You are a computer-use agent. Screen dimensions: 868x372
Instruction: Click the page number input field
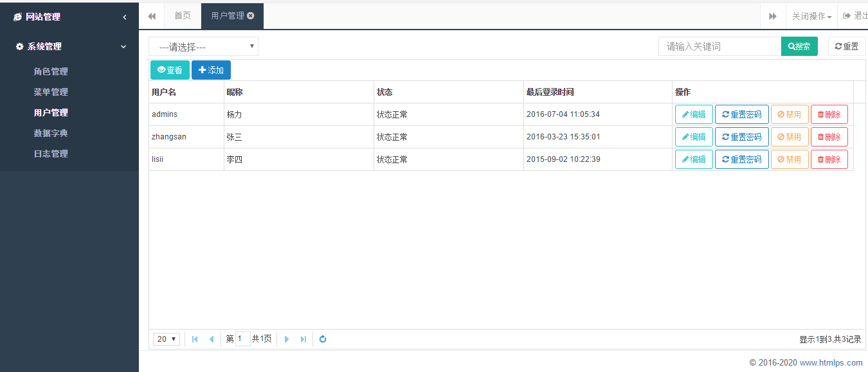pos(243,339)
